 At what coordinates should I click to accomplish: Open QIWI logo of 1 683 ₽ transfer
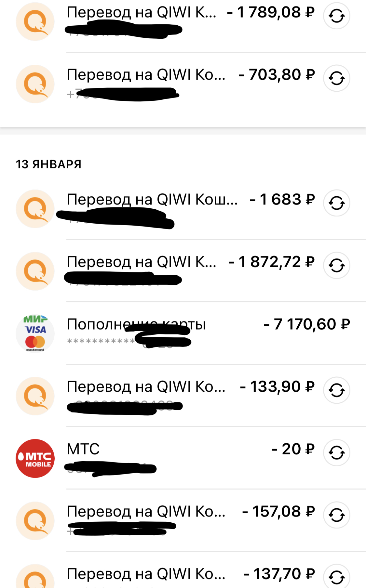(x=35, y=209)
